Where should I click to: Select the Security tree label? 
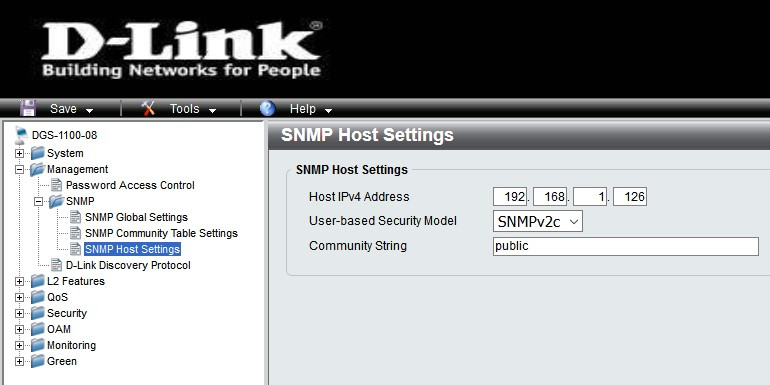click(x=67, y=313)
